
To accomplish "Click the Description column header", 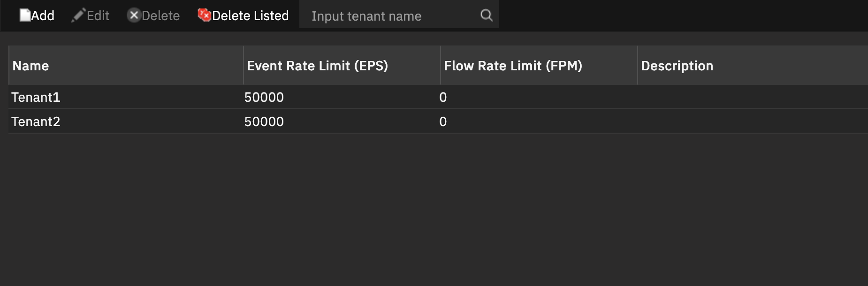I will [677, 66].
